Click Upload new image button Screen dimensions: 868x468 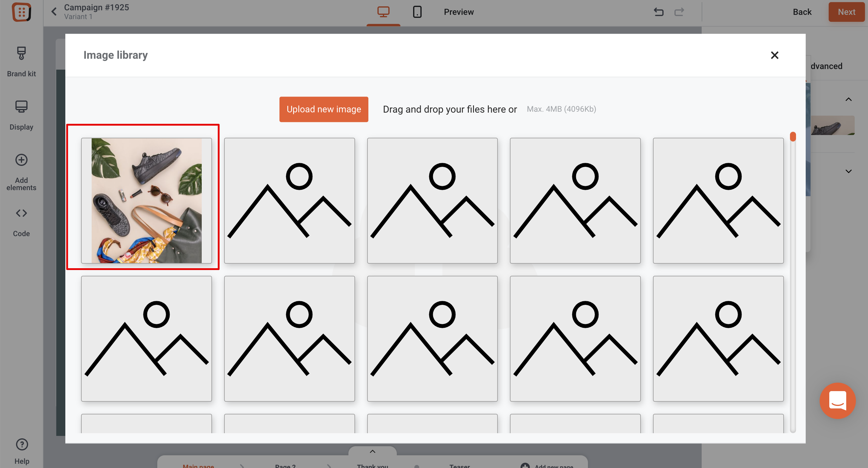[x=324, y=109]
